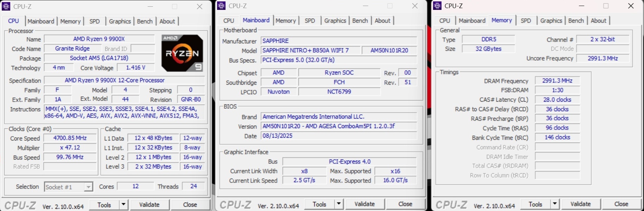
Task: Open Graphics tab in the left CPU window
Action: (x=120, y=21)
